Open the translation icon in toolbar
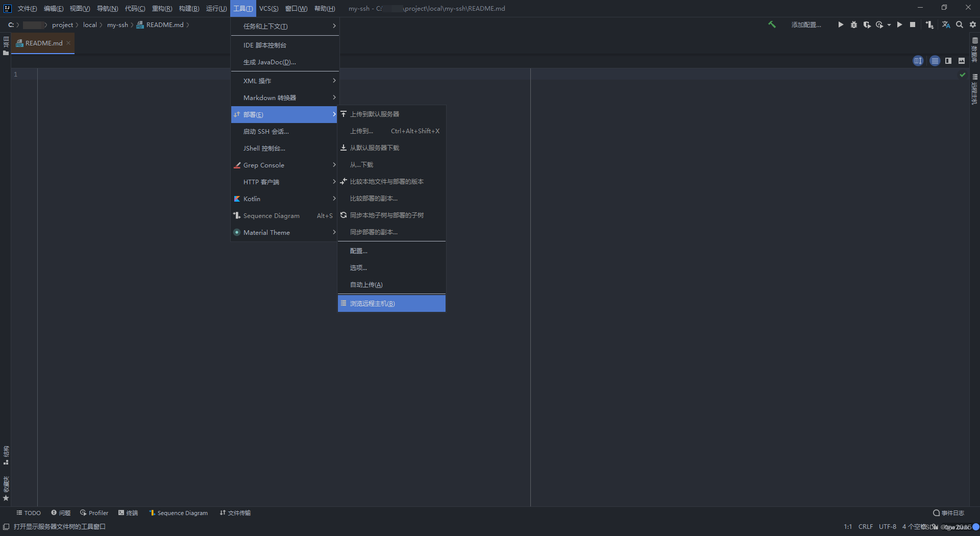Screen dimensions: 980x536 [946, 25]
